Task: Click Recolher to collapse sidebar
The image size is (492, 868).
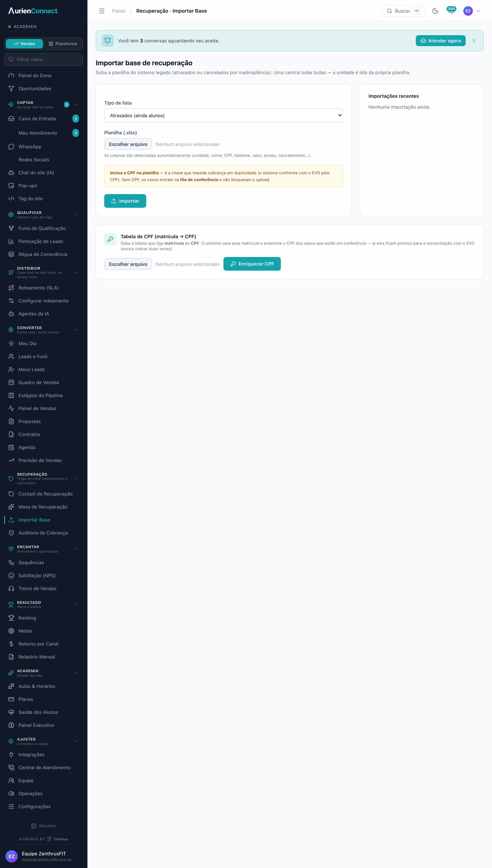Action: (x=44, y=826)
